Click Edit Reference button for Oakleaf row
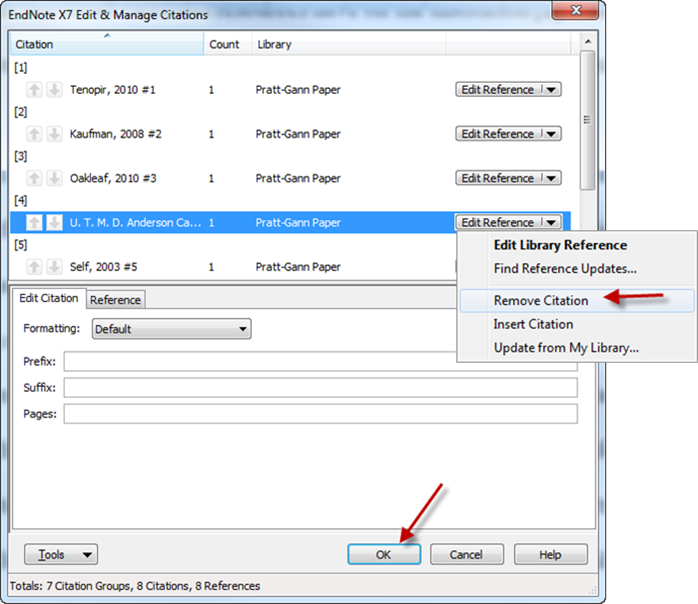 click(x=498, y=178)
